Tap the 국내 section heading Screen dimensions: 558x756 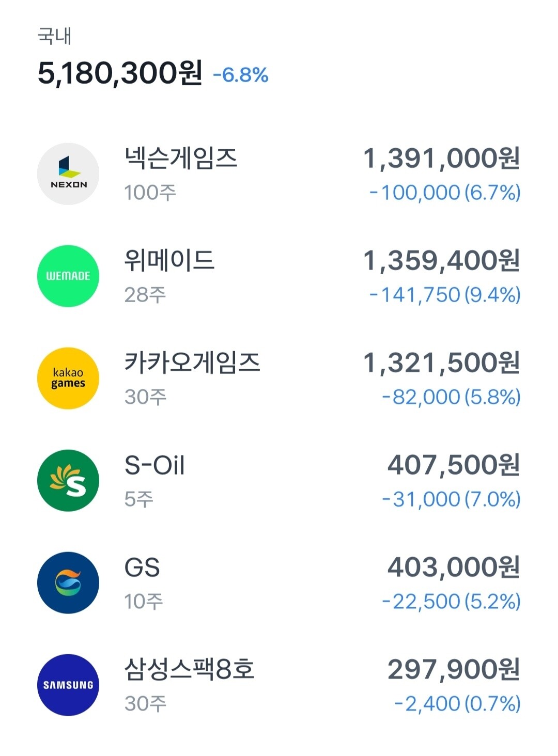[x=54, y=36]
